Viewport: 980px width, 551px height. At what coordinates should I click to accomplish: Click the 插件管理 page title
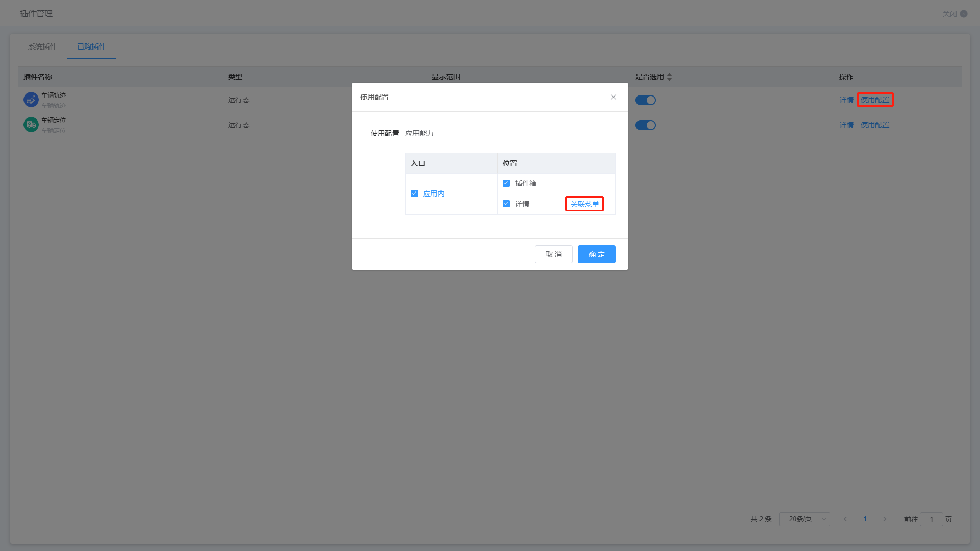[36, 14]
